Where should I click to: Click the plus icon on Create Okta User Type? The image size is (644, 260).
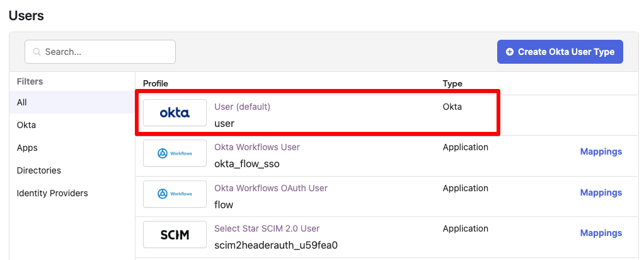pos(510,52)
